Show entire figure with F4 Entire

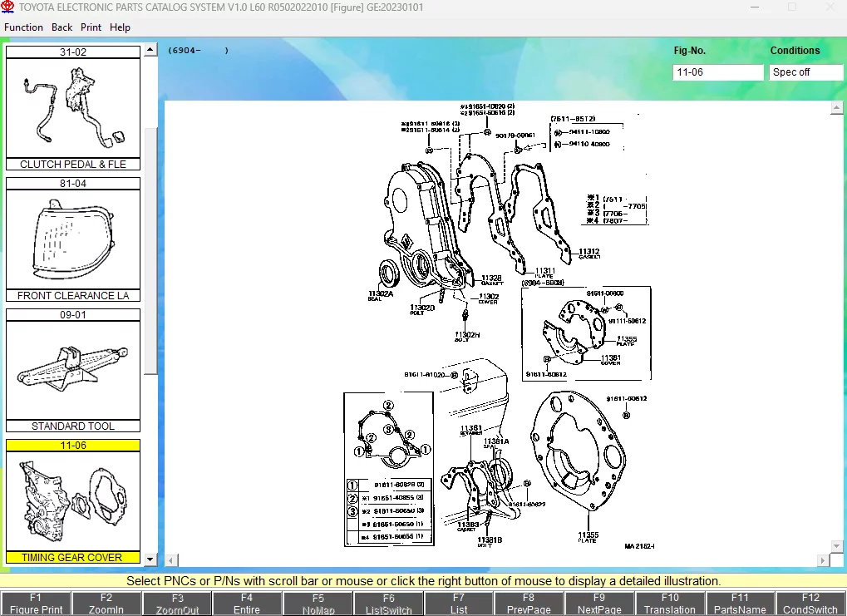(247, 604)
